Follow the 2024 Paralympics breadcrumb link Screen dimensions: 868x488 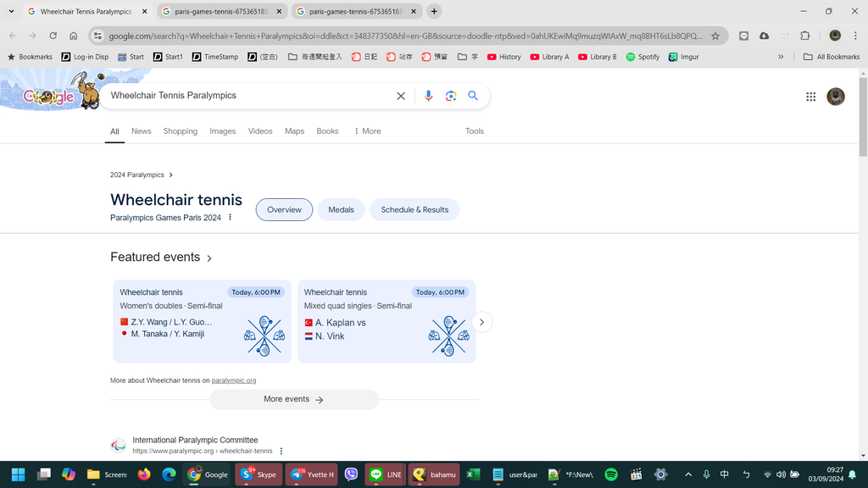[x=142, y=175]
